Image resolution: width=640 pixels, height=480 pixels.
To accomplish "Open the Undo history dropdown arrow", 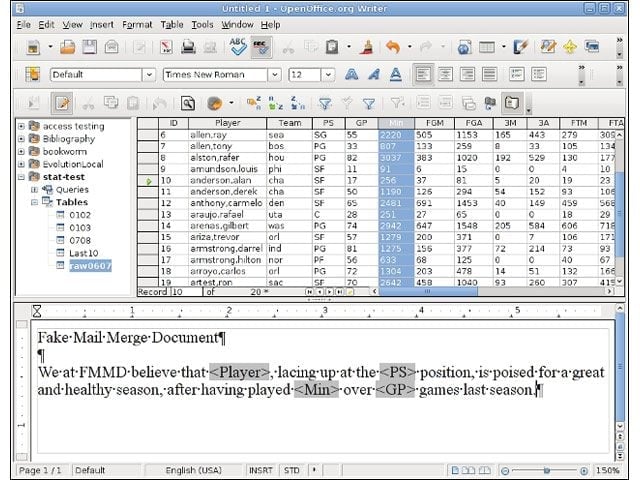I will point(409,47).
